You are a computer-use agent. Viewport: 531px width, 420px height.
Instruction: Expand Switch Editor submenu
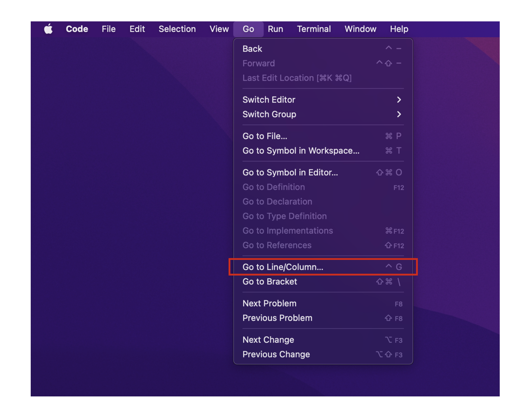321,100
